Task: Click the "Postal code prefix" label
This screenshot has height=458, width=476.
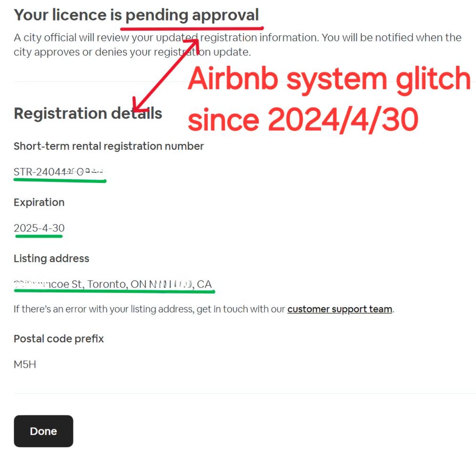Action: [59, 339]
